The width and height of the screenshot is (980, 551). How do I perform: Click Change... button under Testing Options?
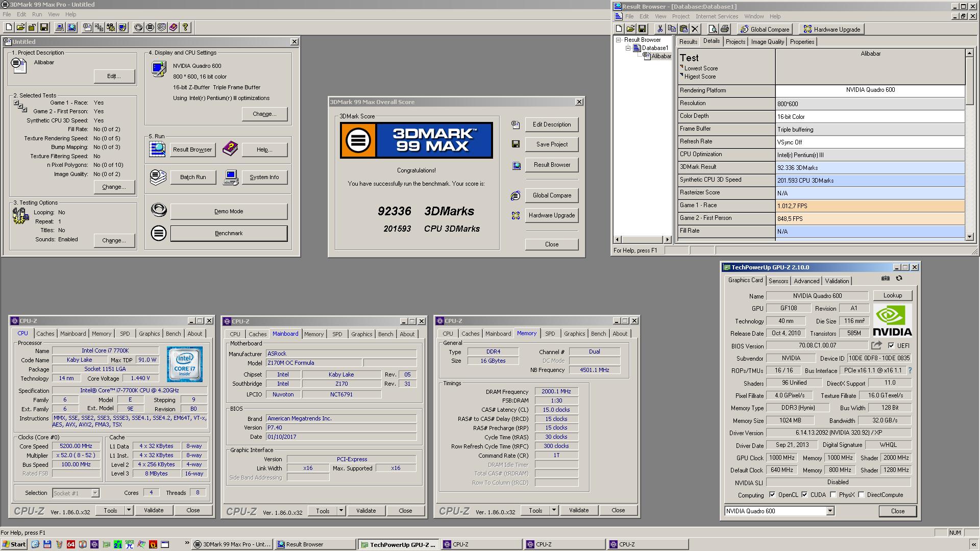(x=114, y=240)
